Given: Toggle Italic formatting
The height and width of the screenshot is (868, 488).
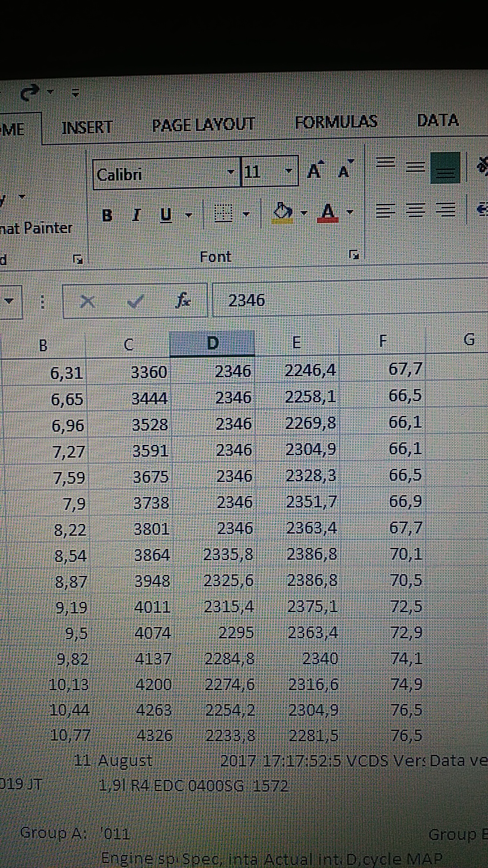Looking at the screenshot, I should coord(136,215).
